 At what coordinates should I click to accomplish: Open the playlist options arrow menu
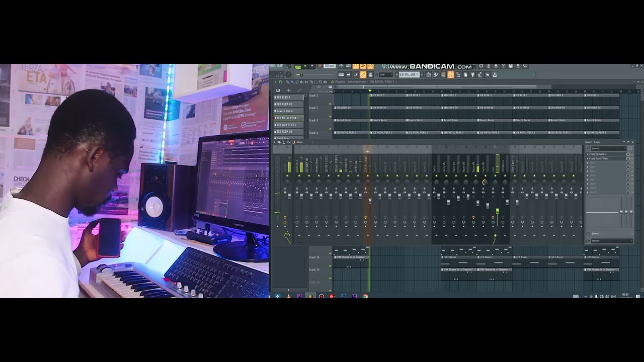(x=275, y=82)
